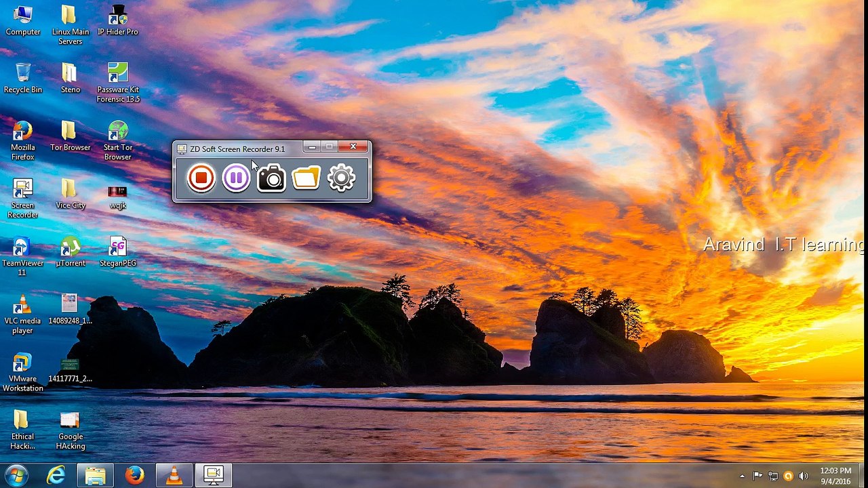Viewport: 868px width, 488px height.
Task: Launch IP Hider Pro shortcut
Action: click(118, 20)
